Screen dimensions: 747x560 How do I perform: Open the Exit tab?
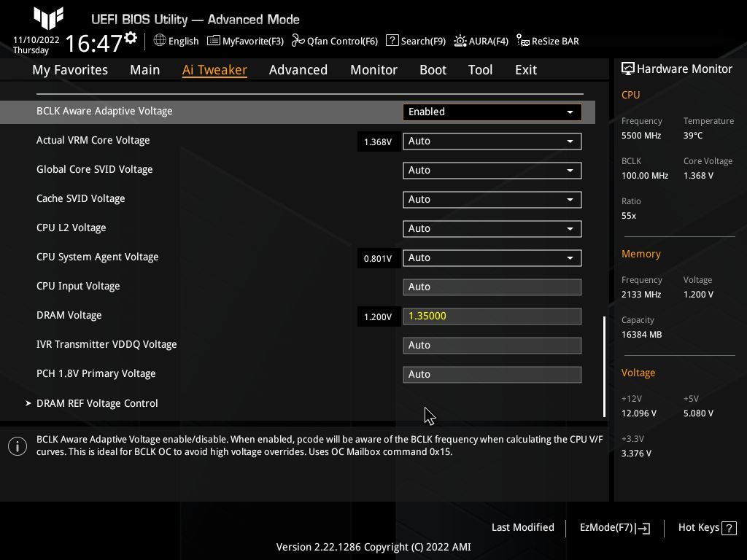click(x=526, y=70)
